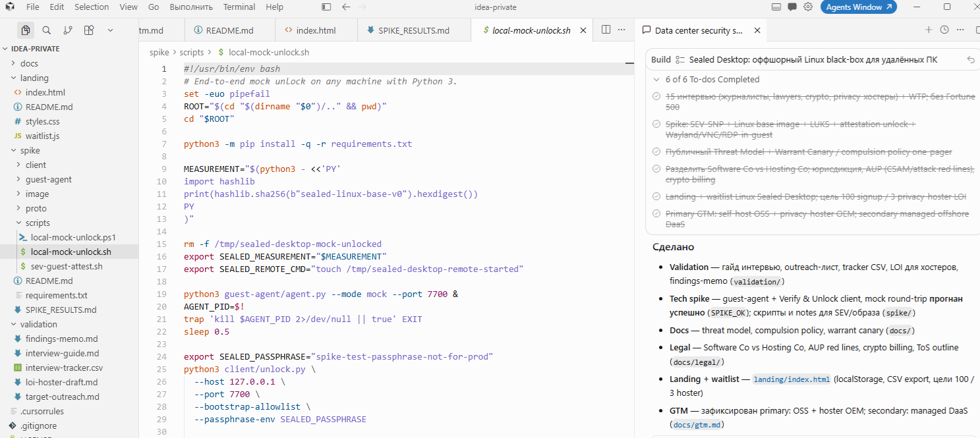Click the check circle for 15 интервью to-do
The height and width of the screenshot is (438, 980).
click(x=656, y=97)
